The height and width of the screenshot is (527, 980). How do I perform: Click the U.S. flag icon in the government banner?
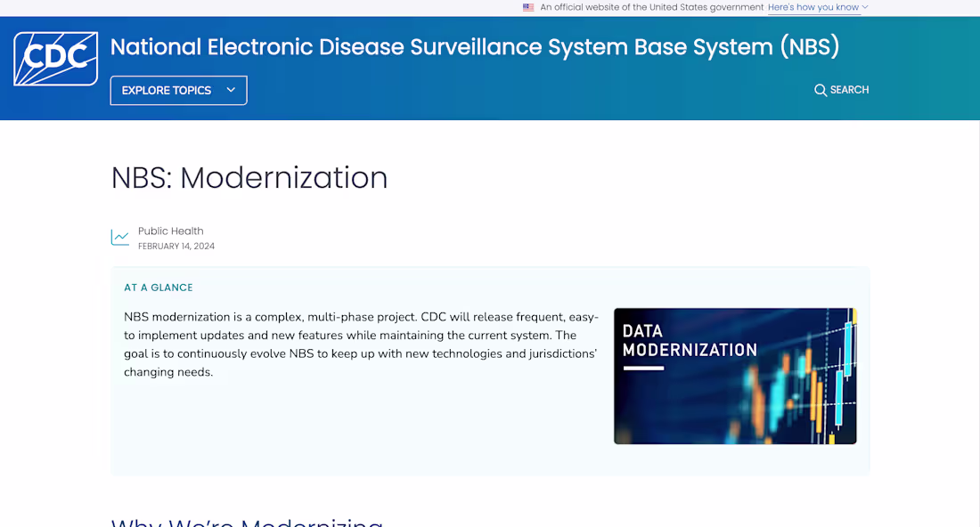click(529, 7)
